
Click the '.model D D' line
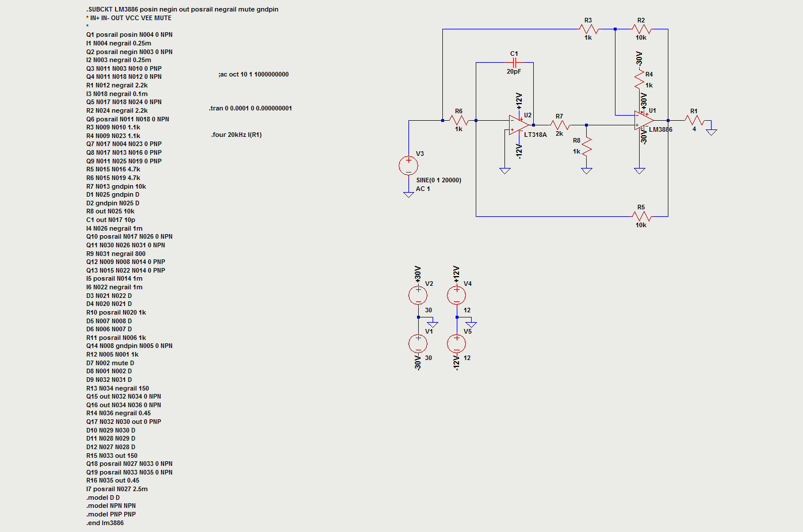tap(103, 497)
